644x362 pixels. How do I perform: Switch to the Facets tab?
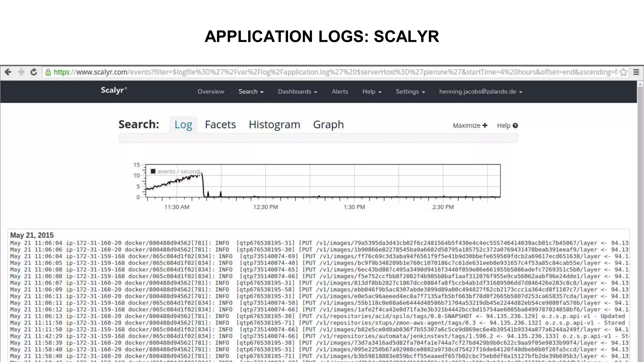pyautogui.click(x=220, y=124)
